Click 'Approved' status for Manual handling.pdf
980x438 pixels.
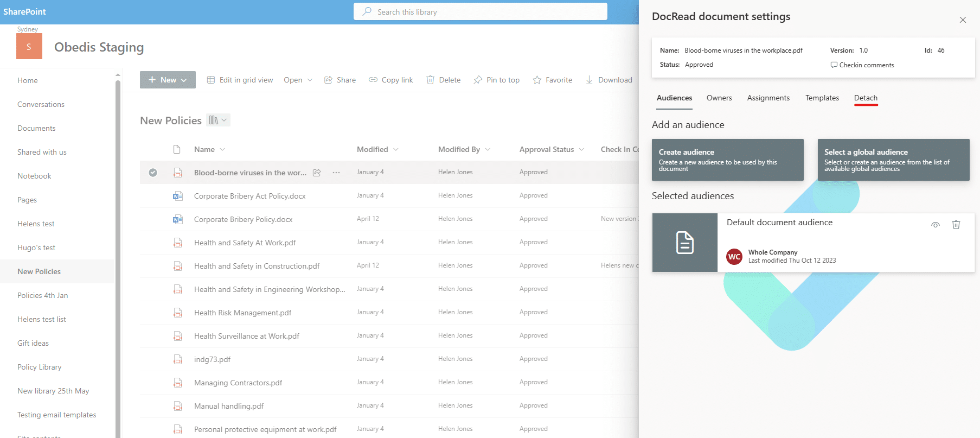point(533,405)
